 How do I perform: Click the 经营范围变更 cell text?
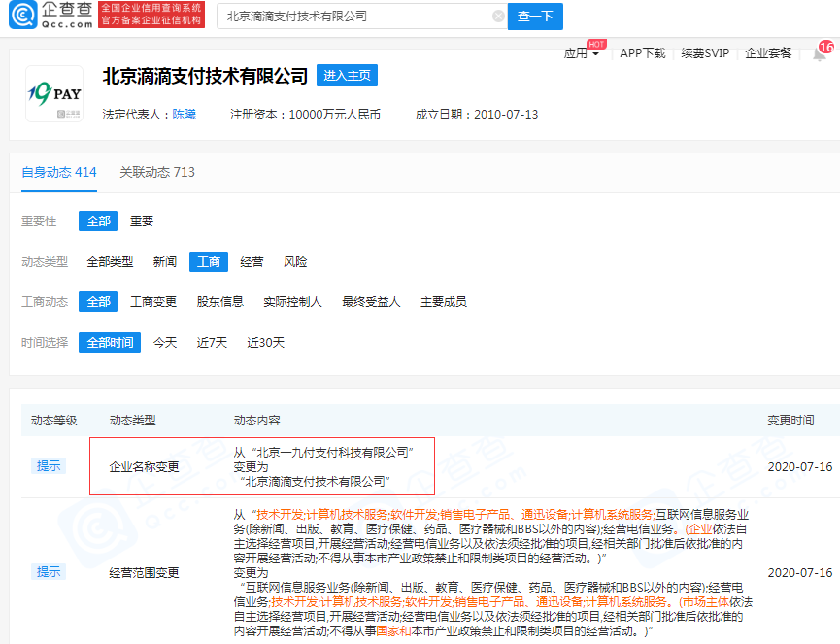pyautogui.click(x=144, y=573)
